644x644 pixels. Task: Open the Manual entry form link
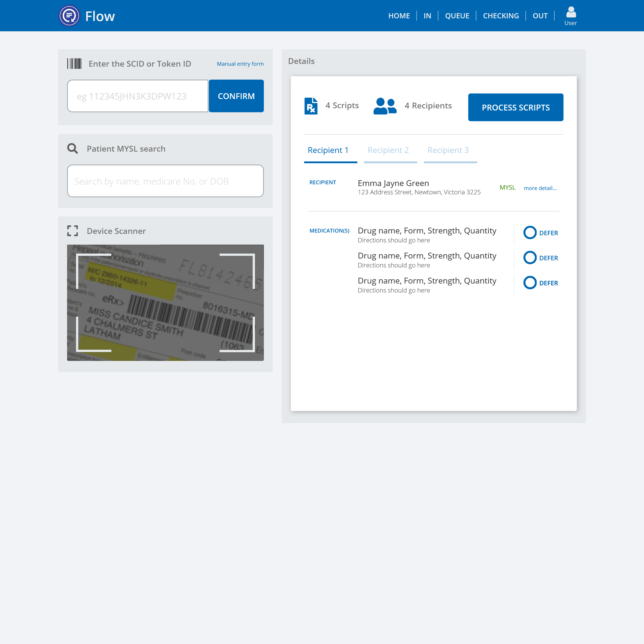(x=240, y=64)
